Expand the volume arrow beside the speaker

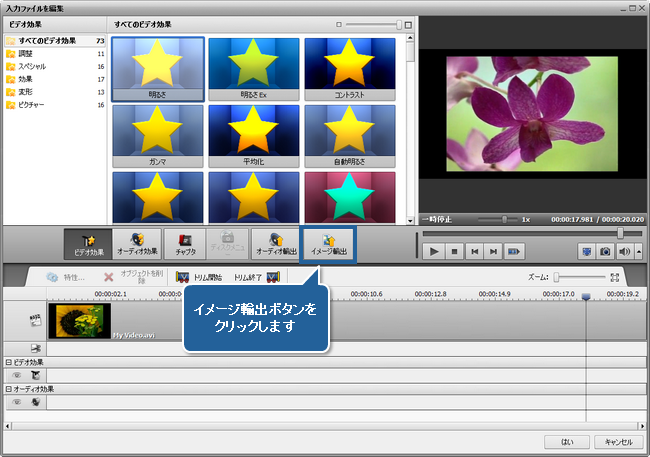pos(638,252)
